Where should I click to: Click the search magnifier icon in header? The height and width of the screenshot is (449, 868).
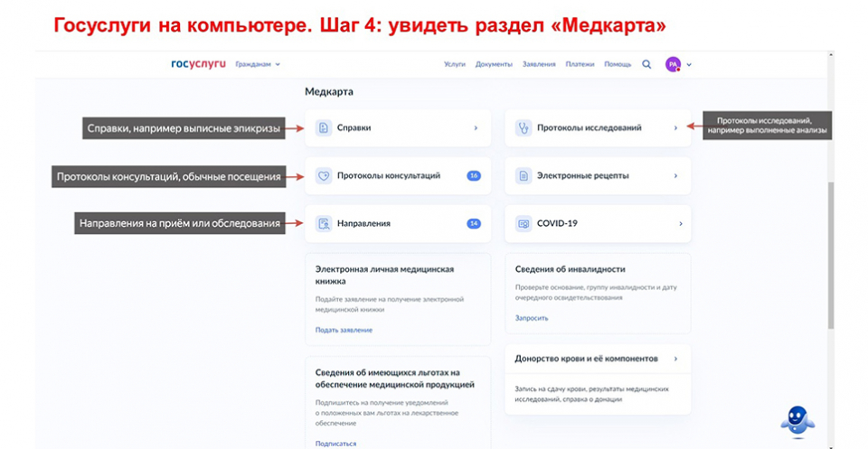point(646,64)
